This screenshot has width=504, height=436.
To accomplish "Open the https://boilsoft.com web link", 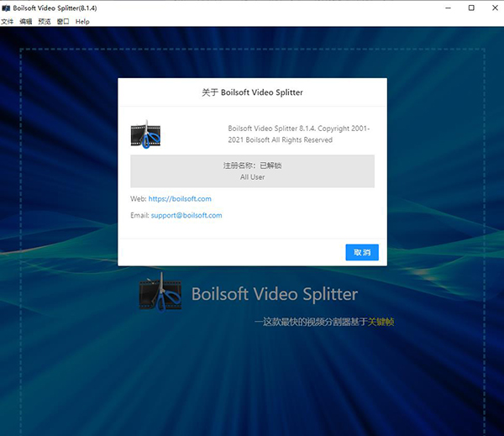I will click(180, 199).
